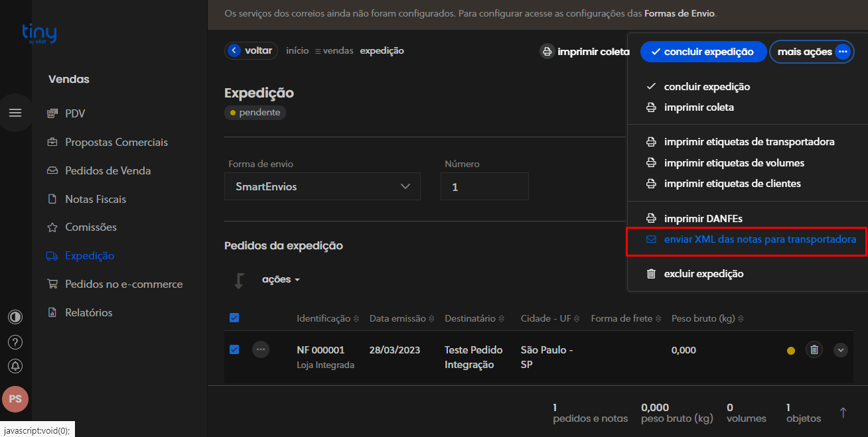Screen dimensions: 868x437
Task: Choose excluir expedição option
Action: (x=695, y=274)
